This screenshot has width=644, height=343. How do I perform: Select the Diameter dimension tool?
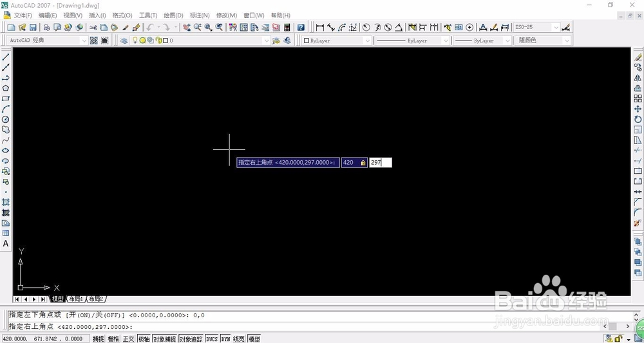tap(388, 28)
